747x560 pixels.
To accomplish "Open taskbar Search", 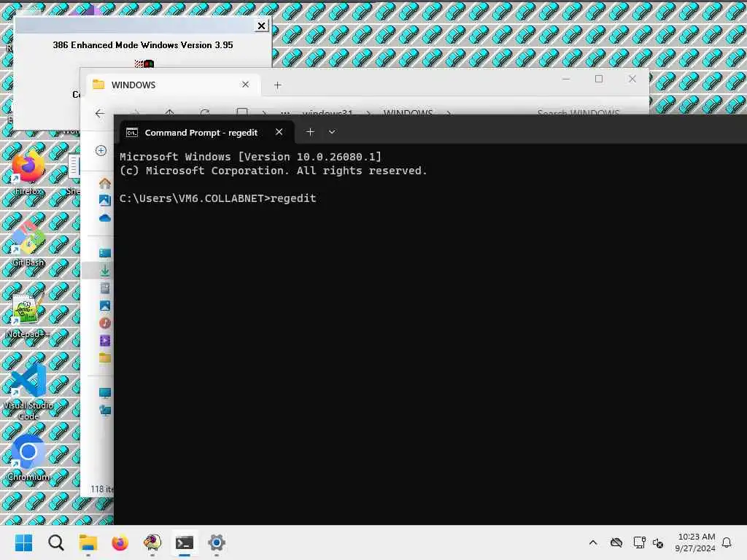I will tap(55, 542).
